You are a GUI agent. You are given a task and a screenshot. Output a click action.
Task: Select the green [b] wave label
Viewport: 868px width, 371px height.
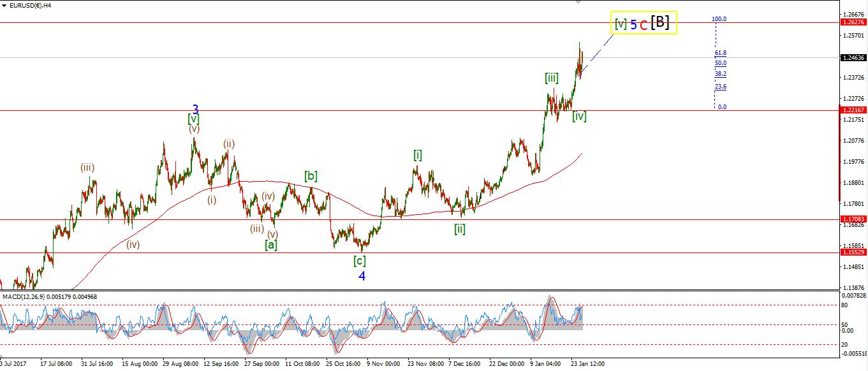pyautogui.click(x=311, y=176)
